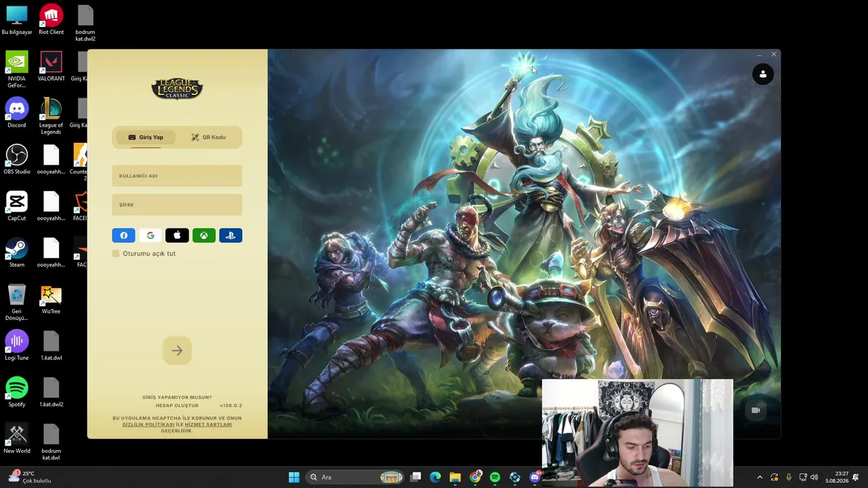
Task: Select the 1.kat.dwl2 file icon
Action: click(x=51, y=392)
